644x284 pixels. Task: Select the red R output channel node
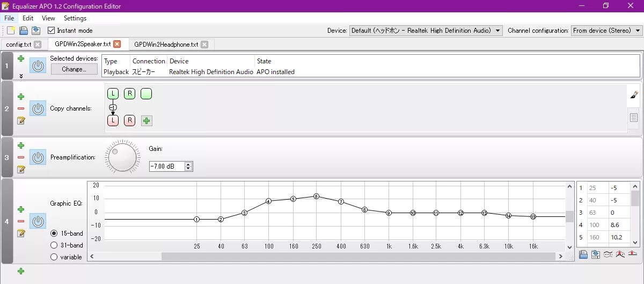[x=129, y=120]
